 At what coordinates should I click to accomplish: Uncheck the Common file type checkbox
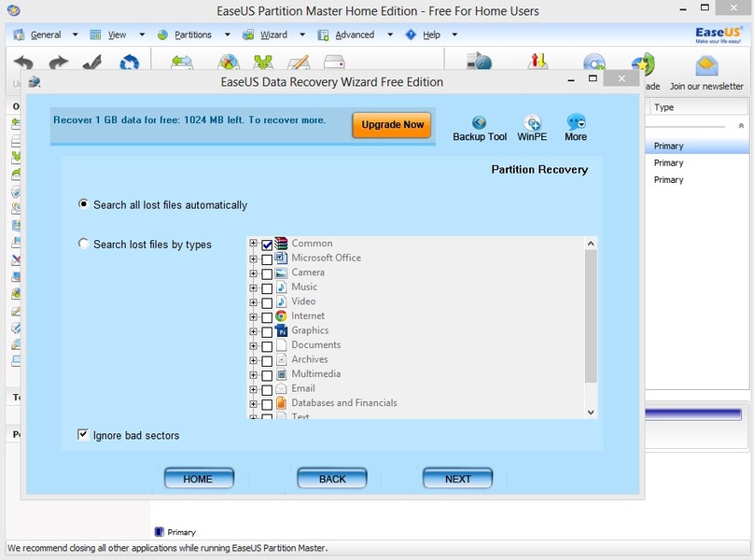tap(267, 245)
